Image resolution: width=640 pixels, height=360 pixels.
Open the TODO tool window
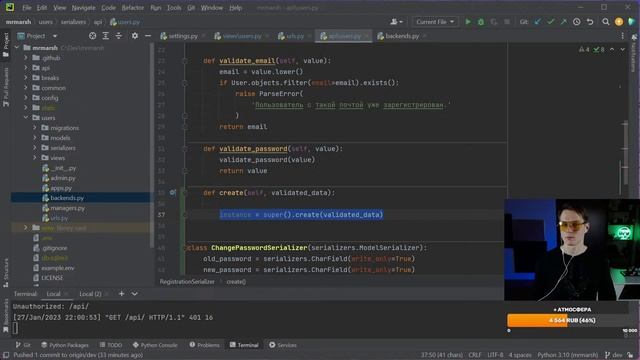click(x=111, y=345)
